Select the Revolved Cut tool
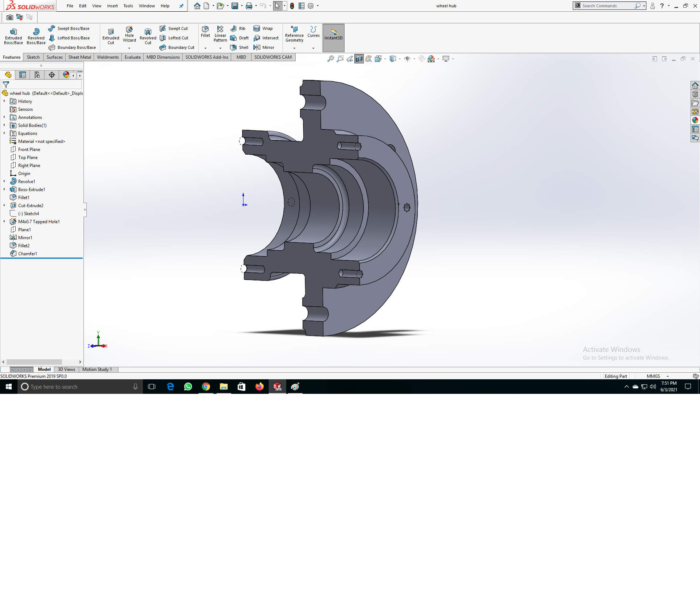The height and width of the screenshot is (609, 700). [x=148, y=36]
